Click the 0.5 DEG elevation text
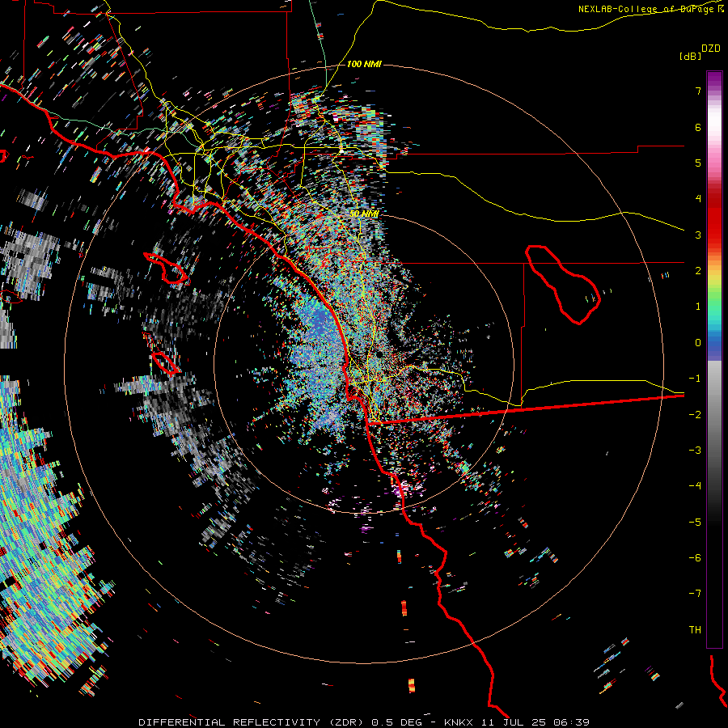 coord(397,722)
